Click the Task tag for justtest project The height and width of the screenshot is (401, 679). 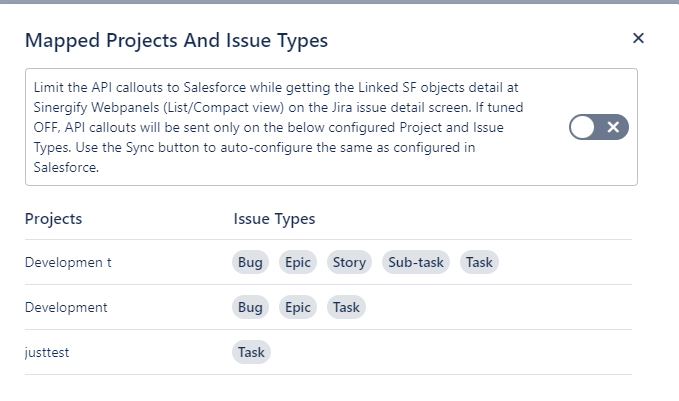click(x=251, y=352)
